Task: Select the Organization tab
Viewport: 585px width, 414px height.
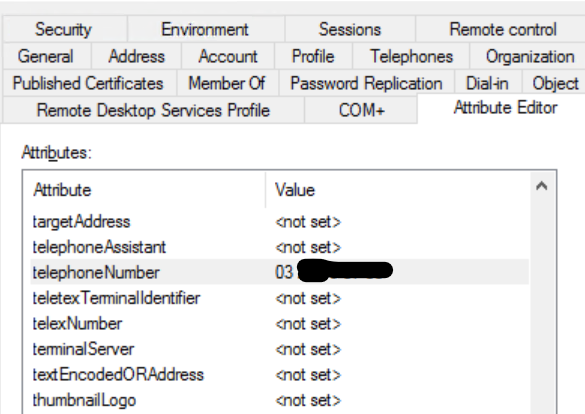Action: click(528, 56)
